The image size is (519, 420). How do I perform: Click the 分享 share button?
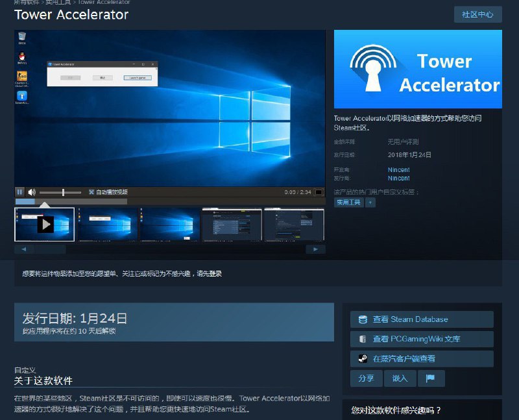[367, 378]
